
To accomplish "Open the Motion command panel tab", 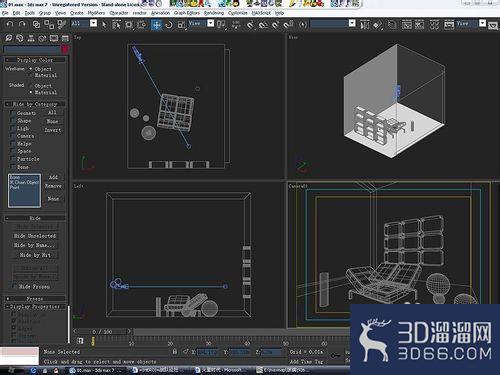I will pos(42,38).
